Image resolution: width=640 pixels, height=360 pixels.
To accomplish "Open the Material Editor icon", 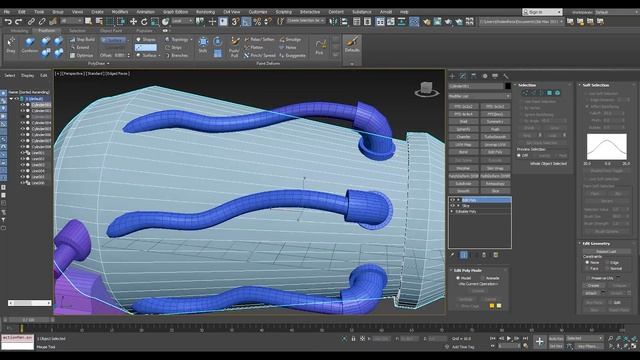I will pos(426,22).
